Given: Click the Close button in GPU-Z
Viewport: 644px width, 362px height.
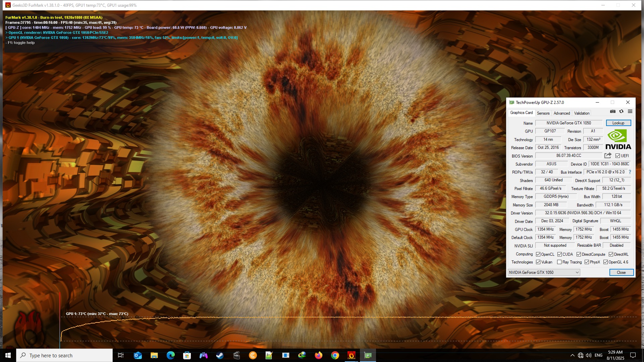Looking at the screenshot, I should click(621, 273).
